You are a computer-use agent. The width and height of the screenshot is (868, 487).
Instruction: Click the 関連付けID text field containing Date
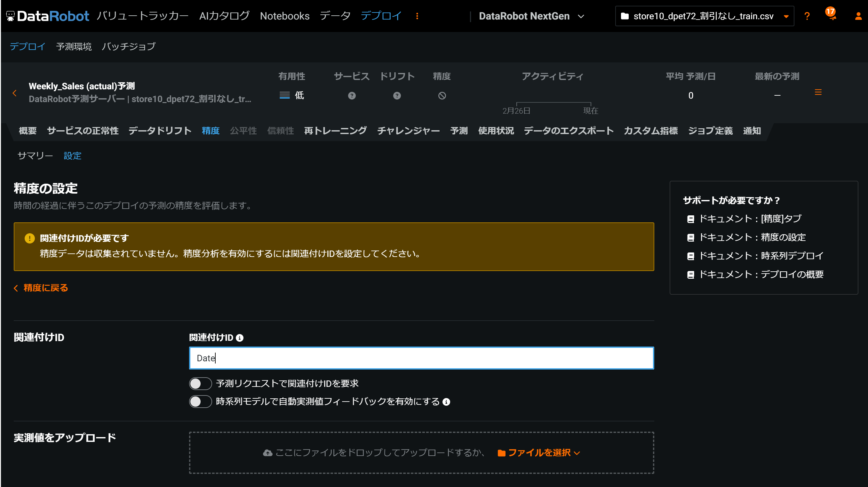tap(421, 358)
